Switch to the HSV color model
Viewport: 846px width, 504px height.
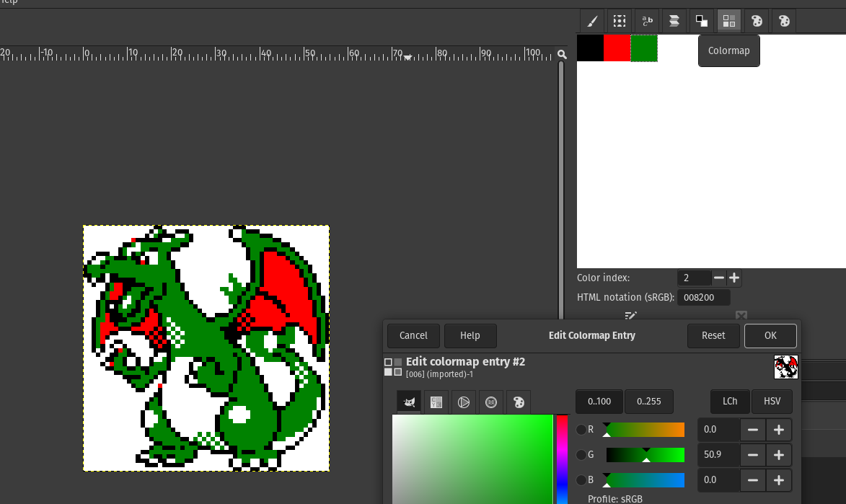pyautogui.click(x=772, y=402)
